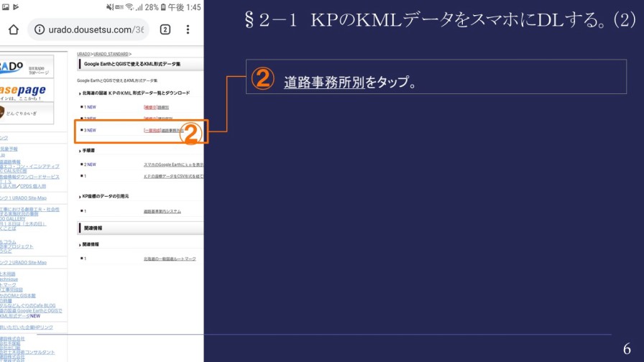644x362 pixels.
Task: Tap the battery icon in status bar
Action: tap(163, 7)
